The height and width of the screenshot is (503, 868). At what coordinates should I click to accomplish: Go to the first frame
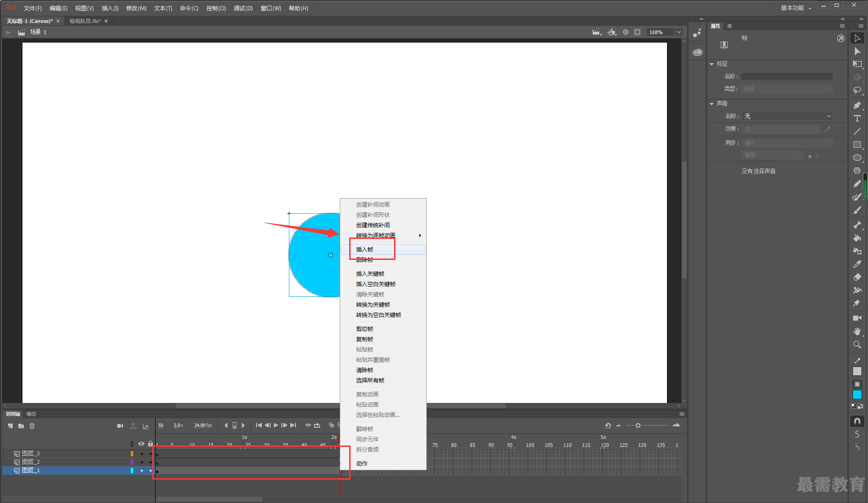click(258, 425)
